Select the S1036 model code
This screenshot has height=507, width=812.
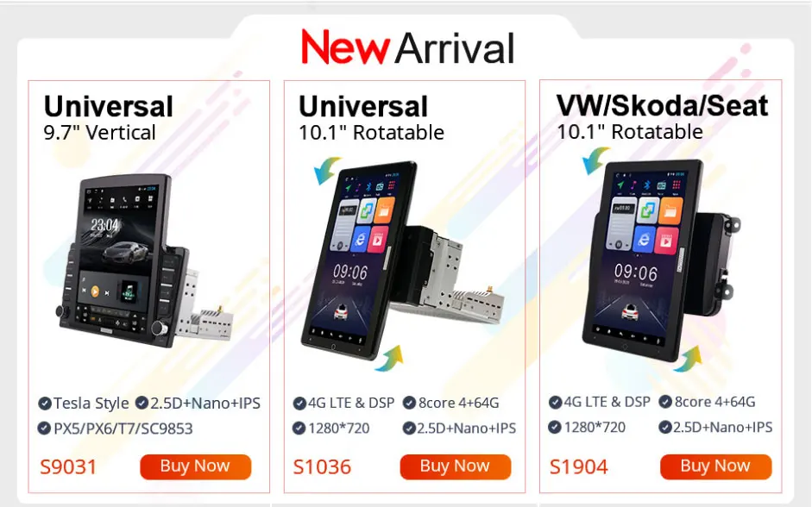322,466
